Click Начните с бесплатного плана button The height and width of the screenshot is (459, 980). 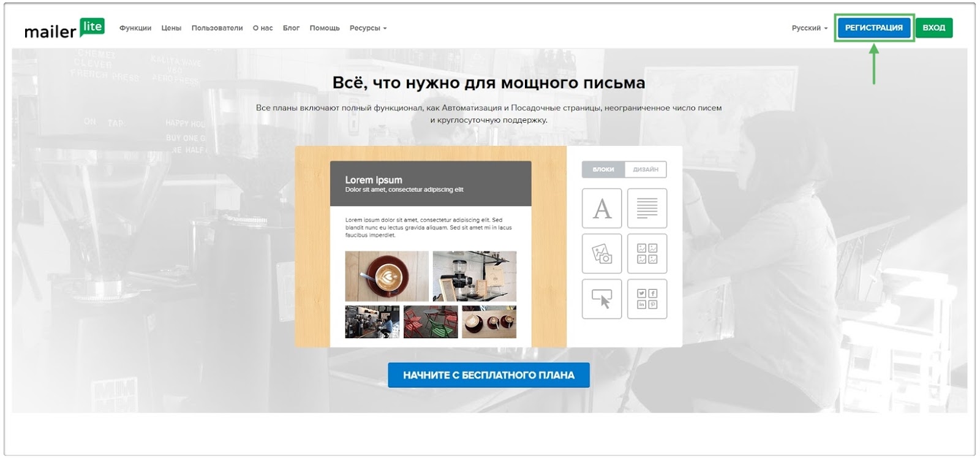[x=489, y=375]
